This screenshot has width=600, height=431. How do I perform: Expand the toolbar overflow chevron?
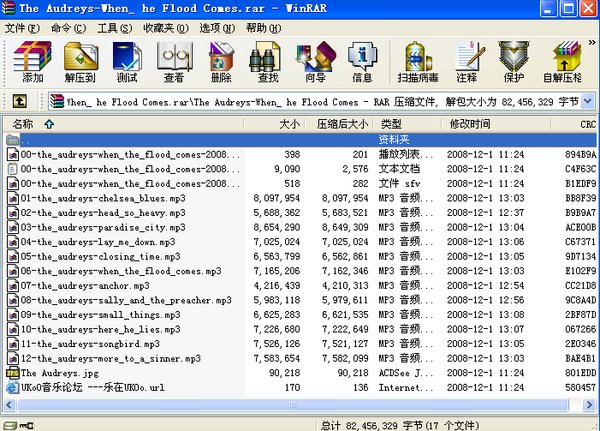point(592,42)
